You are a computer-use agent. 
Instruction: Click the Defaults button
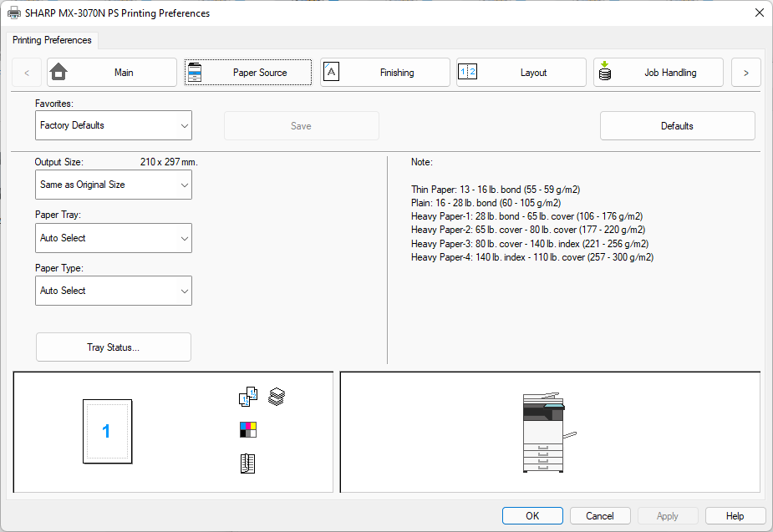(677, 126)
